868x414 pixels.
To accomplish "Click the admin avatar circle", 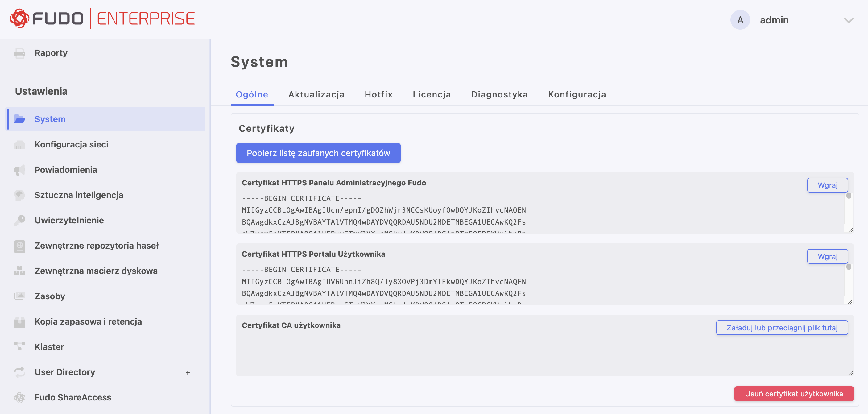I will [740, 20].
